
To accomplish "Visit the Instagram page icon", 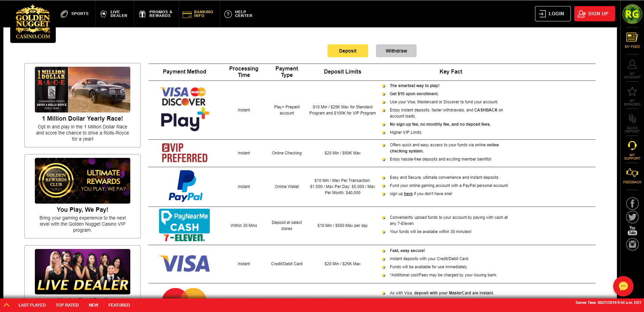I will coord(632,244).
